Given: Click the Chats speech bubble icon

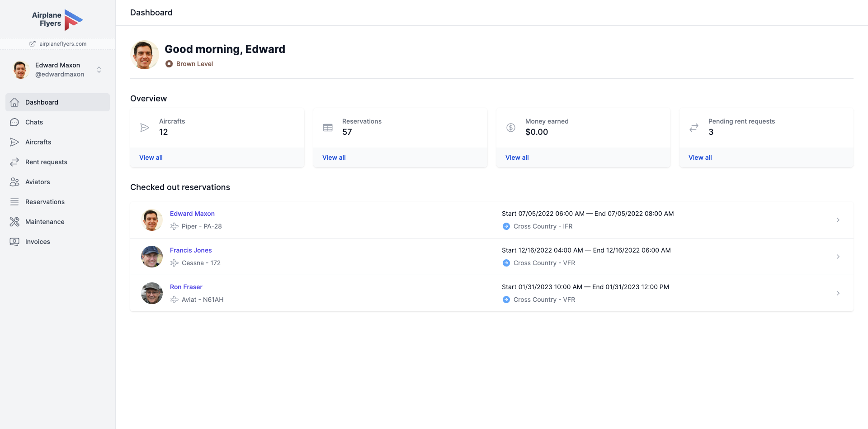Looking at the screenshot, I should point(14,122).
